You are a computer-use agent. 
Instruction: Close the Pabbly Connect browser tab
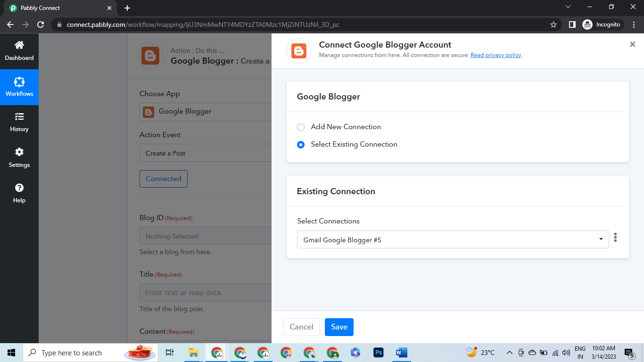[x=109, y=8]
